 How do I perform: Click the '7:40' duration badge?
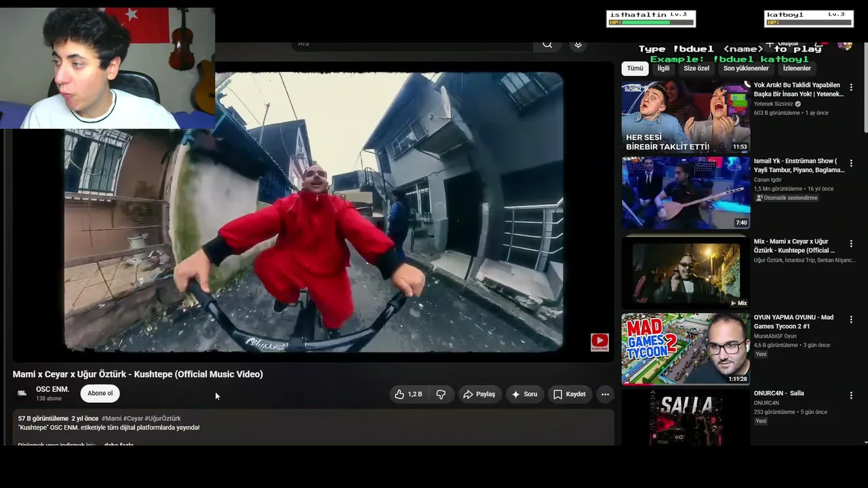click(741, 223)
